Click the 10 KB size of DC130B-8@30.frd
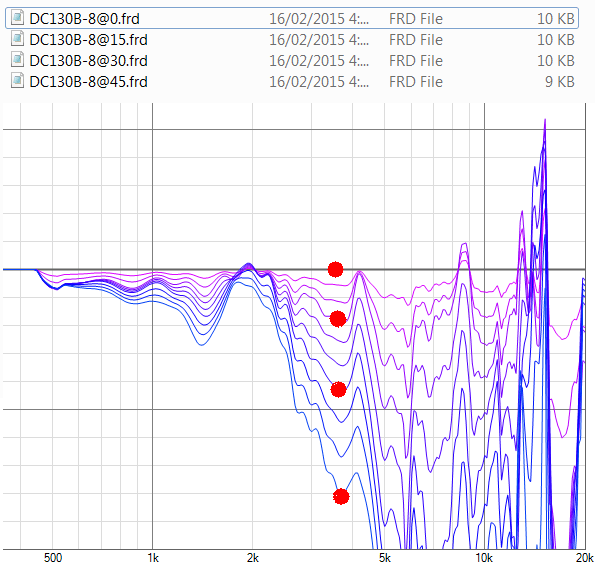 (x=556, y=61)
